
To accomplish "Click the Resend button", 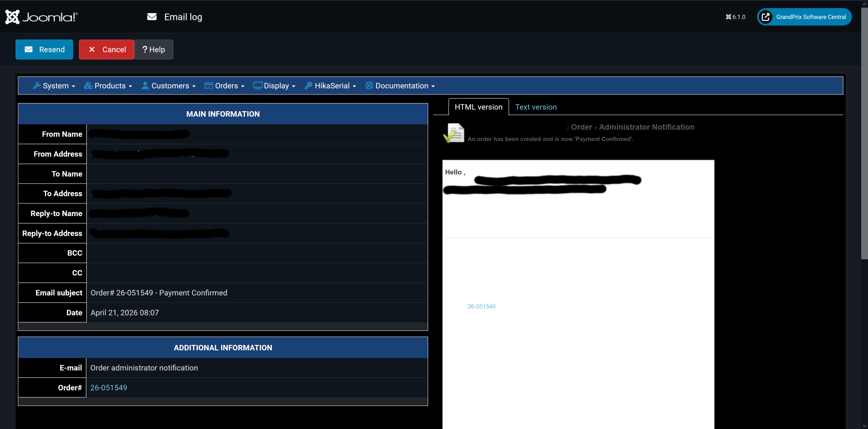I will click(x=44, y=50).
